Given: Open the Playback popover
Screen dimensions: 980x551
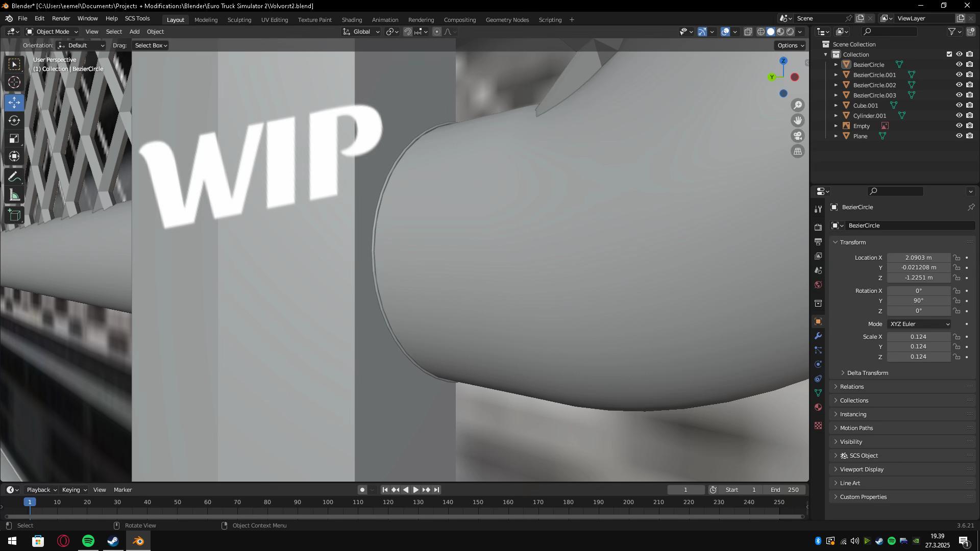Looking at the screenshot, I should point(41,490).
